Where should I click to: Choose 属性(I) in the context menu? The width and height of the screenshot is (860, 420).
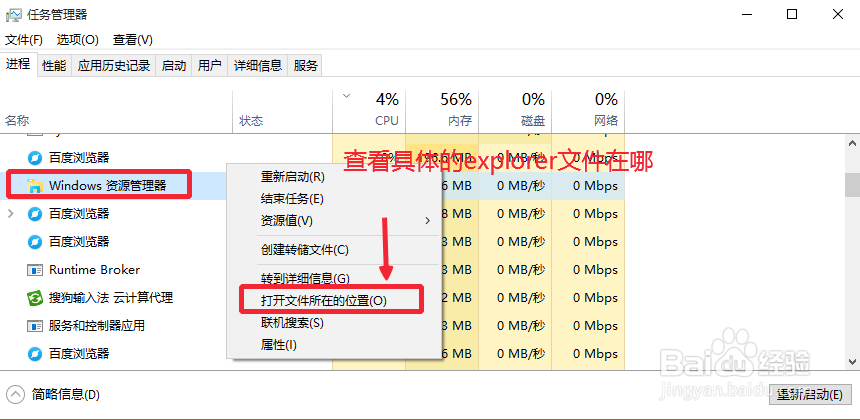(335, 345)
